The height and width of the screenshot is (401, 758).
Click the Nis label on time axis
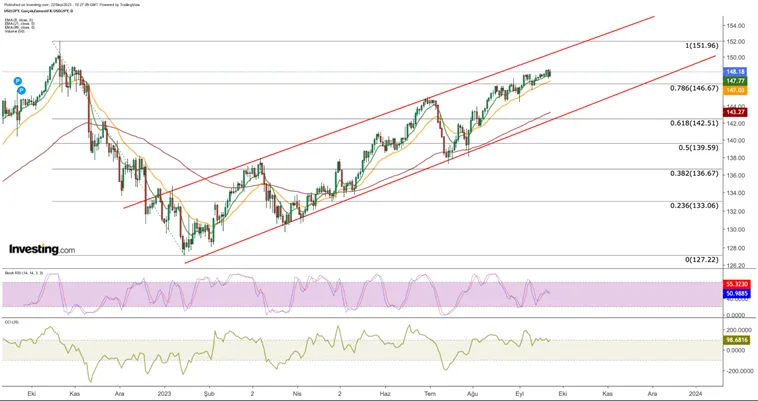pos(295,394)
